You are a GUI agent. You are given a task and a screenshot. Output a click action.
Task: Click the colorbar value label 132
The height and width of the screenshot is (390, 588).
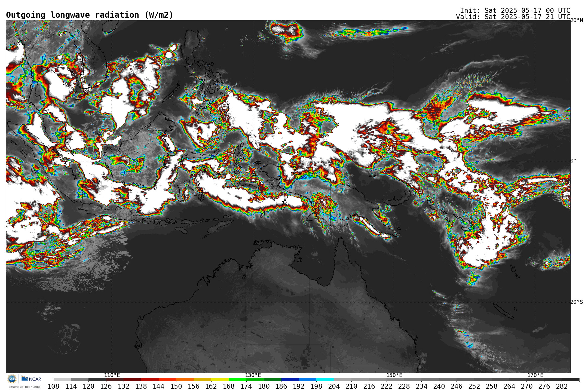[x=124, y=386]
